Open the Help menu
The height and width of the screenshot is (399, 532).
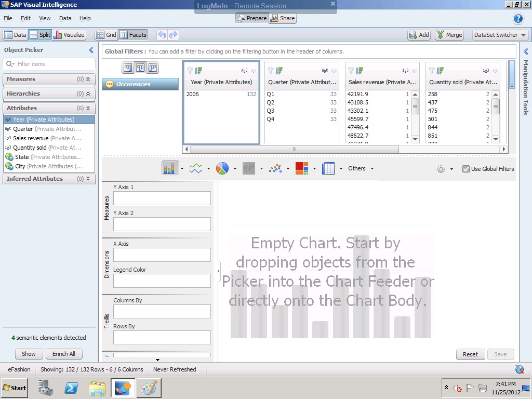pos(85,18)
